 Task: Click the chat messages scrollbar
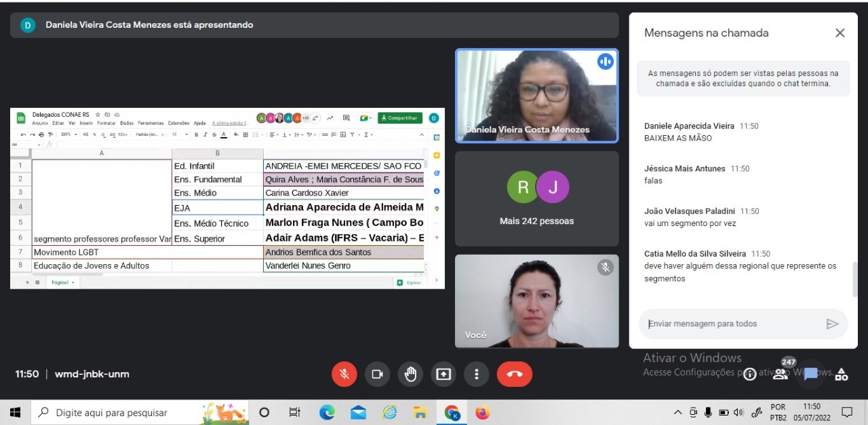[854, 278]
